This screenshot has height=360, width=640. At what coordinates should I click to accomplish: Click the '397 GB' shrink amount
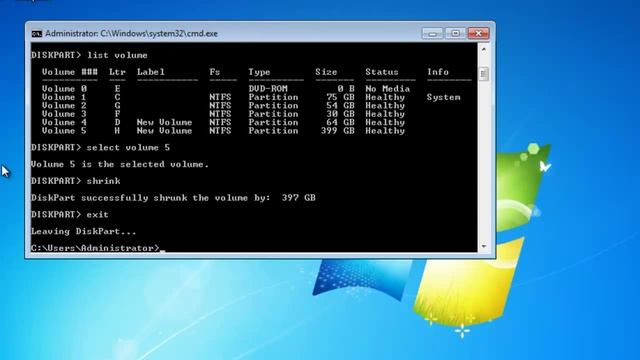(298, 198)
